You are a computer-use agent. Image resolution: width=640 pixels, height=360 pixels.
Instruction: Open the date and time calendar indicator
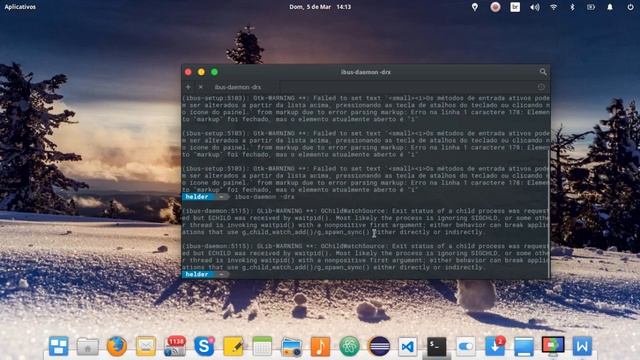320,7
